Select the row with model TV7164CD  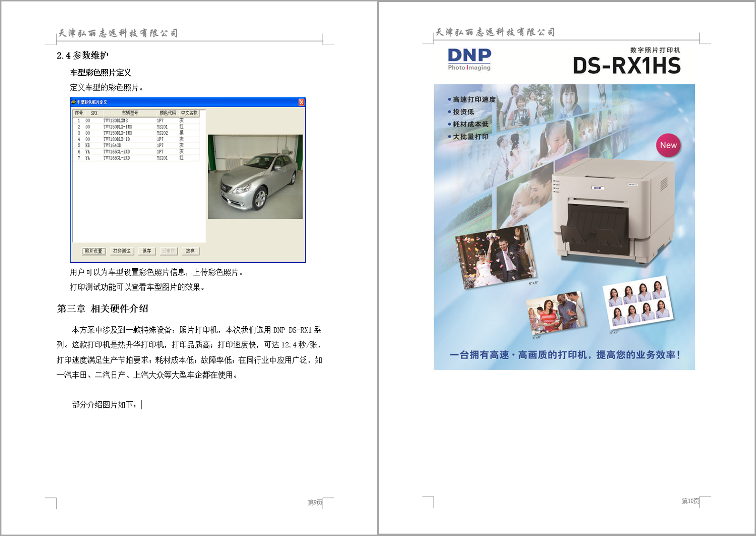click(x=136, y=145)
